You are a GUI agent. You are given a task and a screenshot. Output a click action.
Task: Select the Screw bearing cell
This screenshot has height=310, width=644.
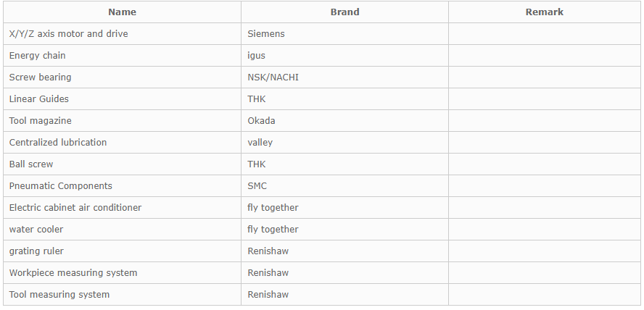click(x=122, y=77)
